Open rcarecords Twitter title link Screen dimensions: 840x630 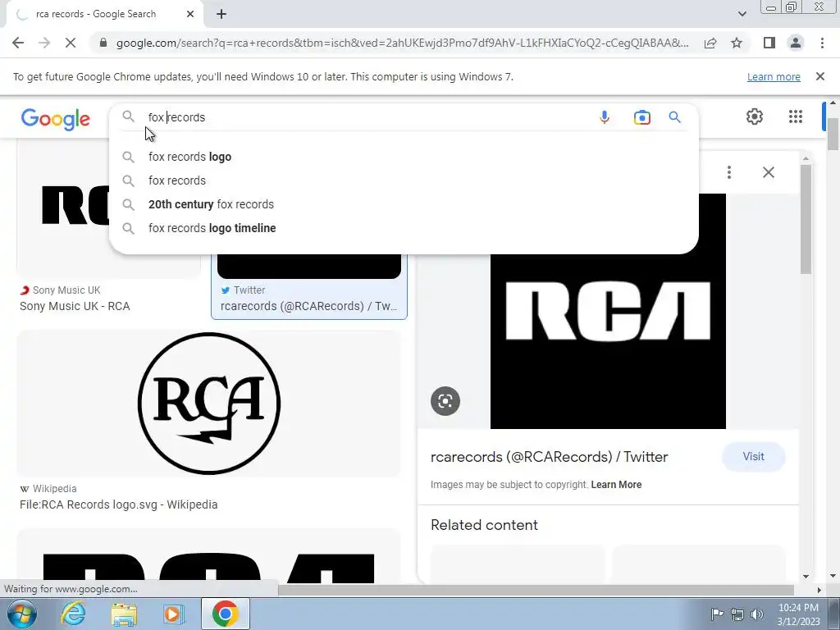pos(549,457)
